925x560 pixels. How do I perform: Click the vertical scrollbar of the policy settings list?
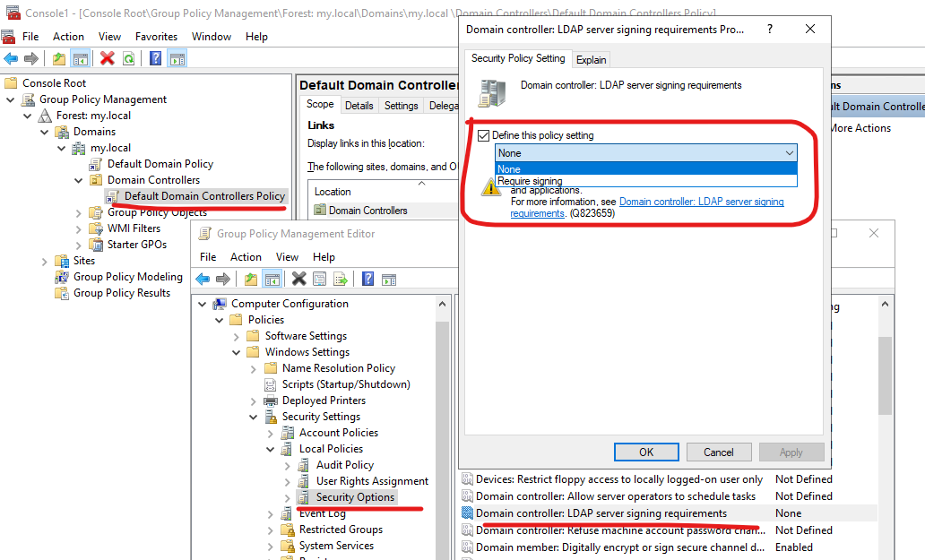(x=885, y=376)
